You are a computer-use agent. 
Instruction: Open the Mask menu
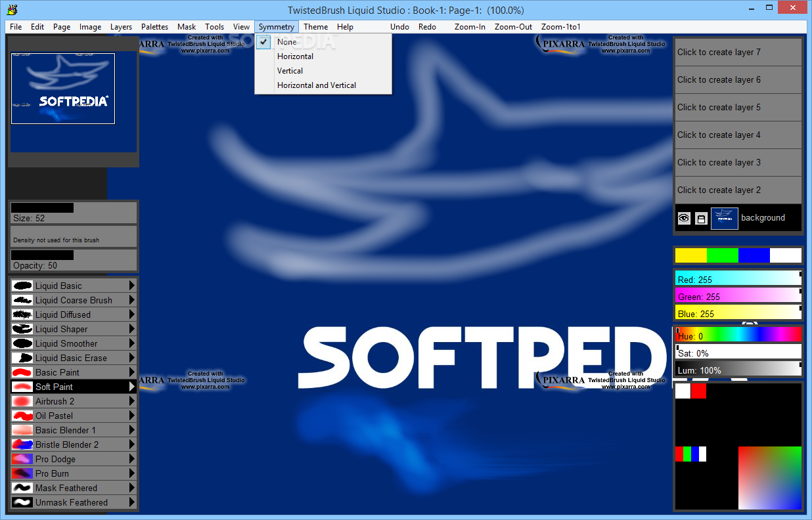tap(187, 27)
